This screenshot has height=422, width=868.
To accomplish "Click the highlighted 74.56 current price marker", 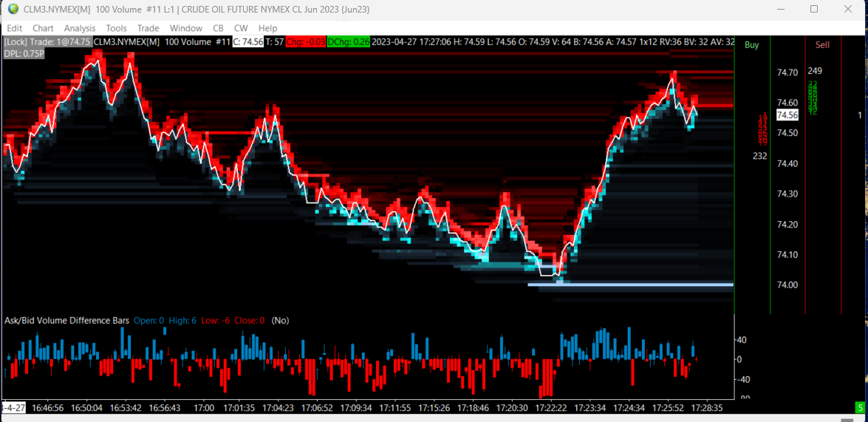I will [x=787, y=115].
